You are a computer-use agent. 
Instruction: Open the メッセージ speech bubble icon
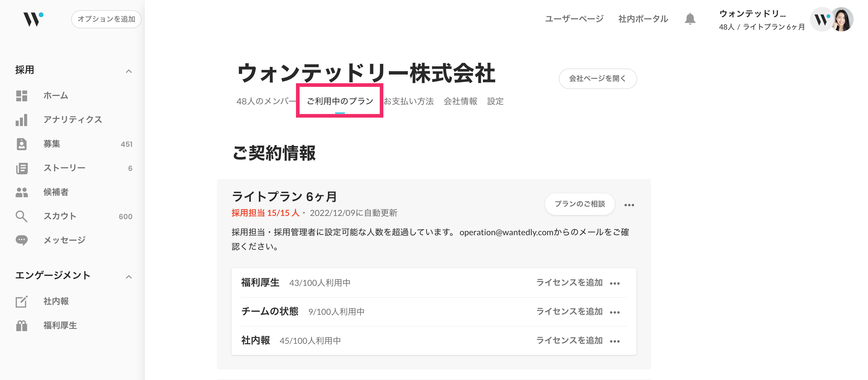(x=22, y=240)
